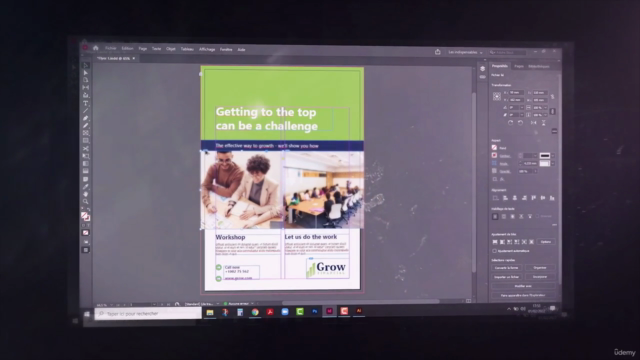Screen dimensions: 640x360
Task: Click the fill and stroke swatch in toolbox
Action: point(85,216)
